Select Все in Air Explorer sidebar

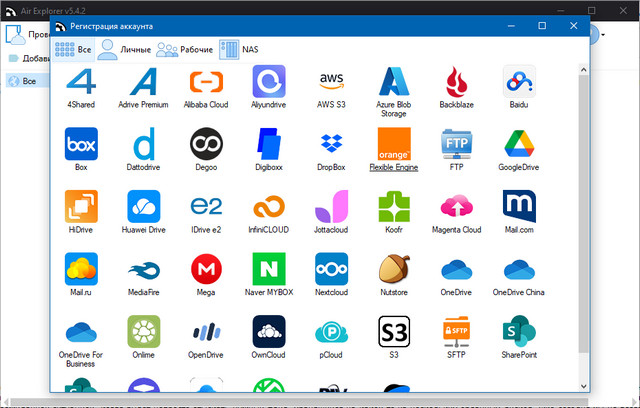[27, 81]
